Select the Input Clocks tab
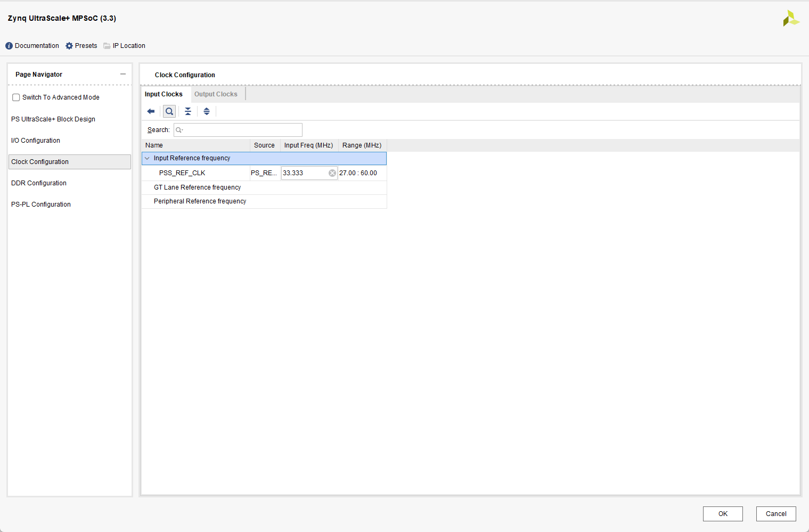 (x=164, y=94)
